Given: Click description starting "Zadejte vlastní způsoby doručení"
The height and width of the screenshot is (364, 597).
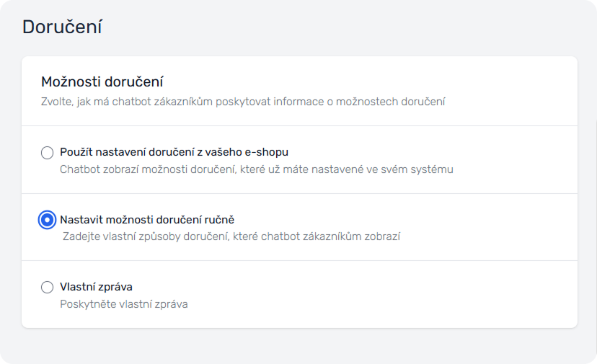Looking at the screenshot, I should (x=231, y=236).
